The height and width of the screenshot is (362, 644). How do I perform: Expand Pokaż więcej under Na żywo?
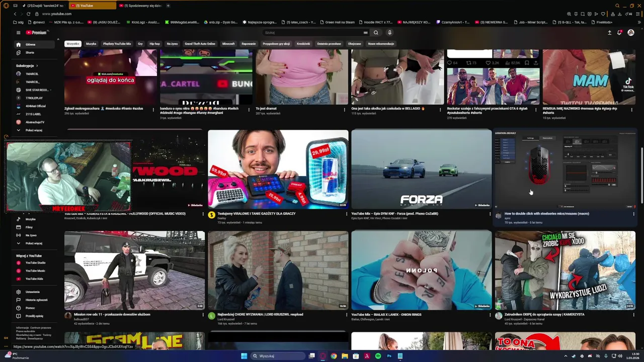point(34,243)
